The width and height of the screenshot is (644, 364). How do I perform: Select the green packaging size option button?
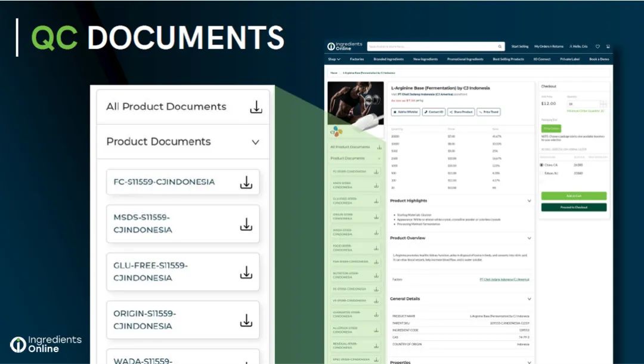pyautogui.click(x=551, y=128)
